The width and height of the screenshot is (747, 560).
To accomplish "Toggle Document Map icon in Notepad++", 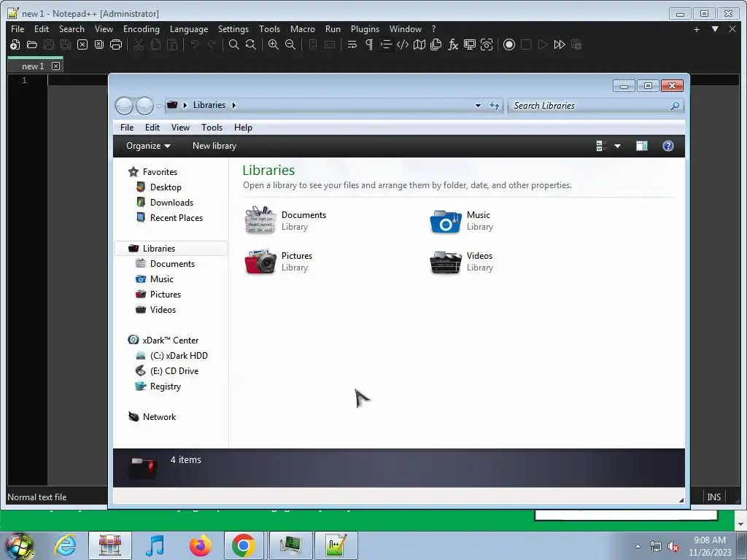I will click(x=419, y=44).
